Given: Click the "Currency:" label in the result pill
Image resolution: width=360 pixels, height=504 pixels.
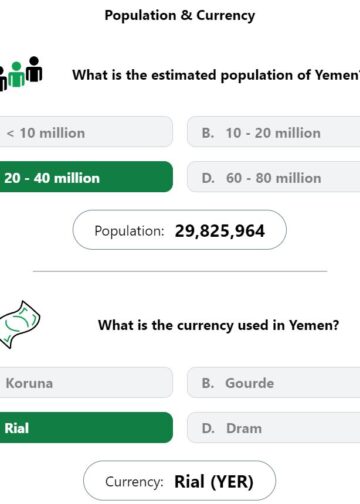Looking at the screenshot, I should point(134,482).
